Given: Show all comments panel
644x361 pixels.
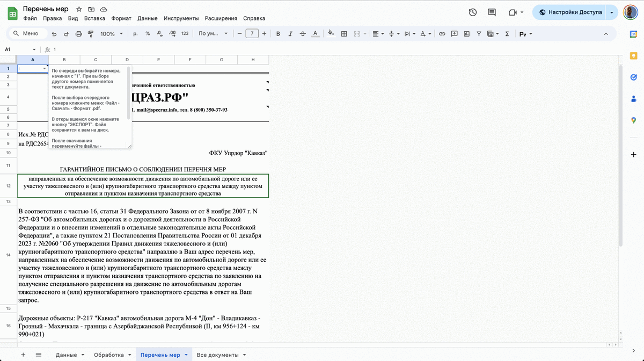Looking at the screenshot, I should coord(492,12).
